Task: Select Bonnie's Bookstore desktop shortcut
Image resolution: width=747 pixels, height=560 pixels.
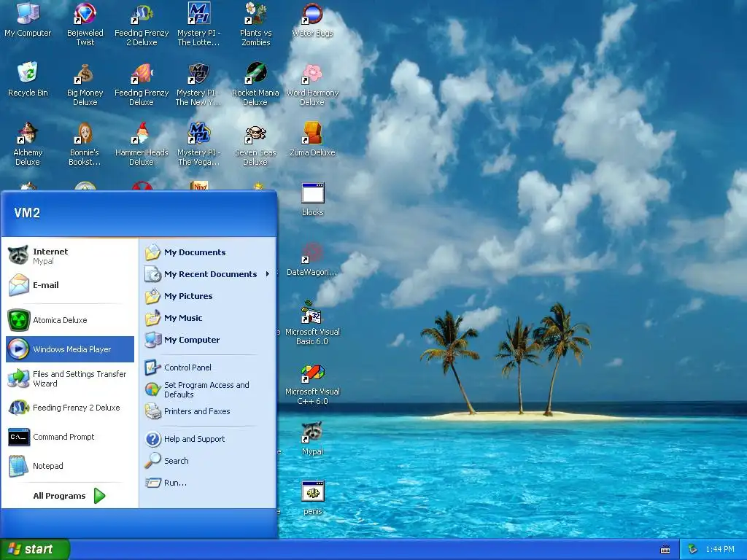Action: 85,144
